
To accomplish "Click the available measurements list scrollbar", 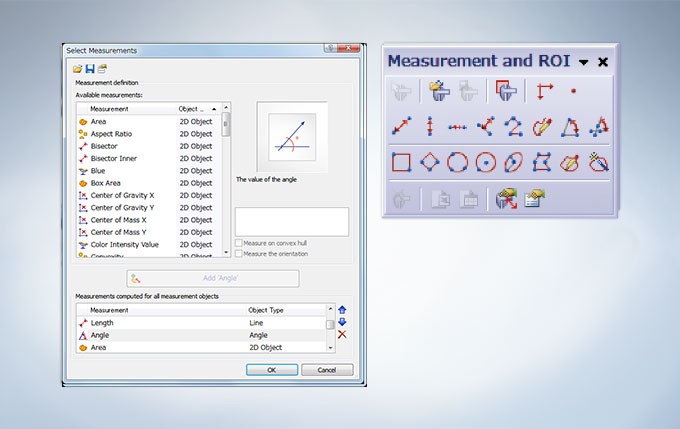I will [227, 180].
